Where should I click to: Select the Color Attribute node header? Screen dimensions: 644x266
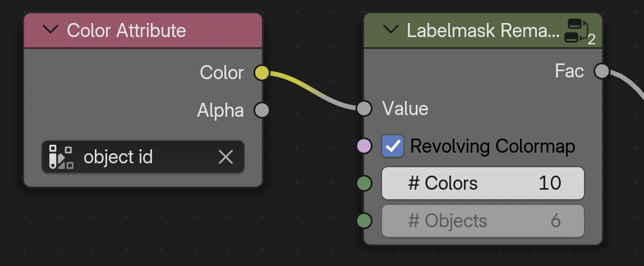tap(143, 30)
